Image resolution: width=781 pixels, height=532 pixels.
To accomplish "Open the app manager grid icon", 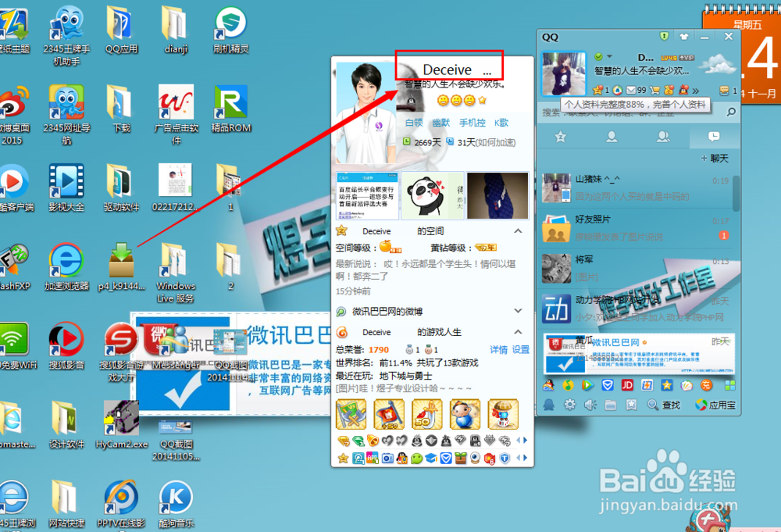I will [x=729, y=384].
